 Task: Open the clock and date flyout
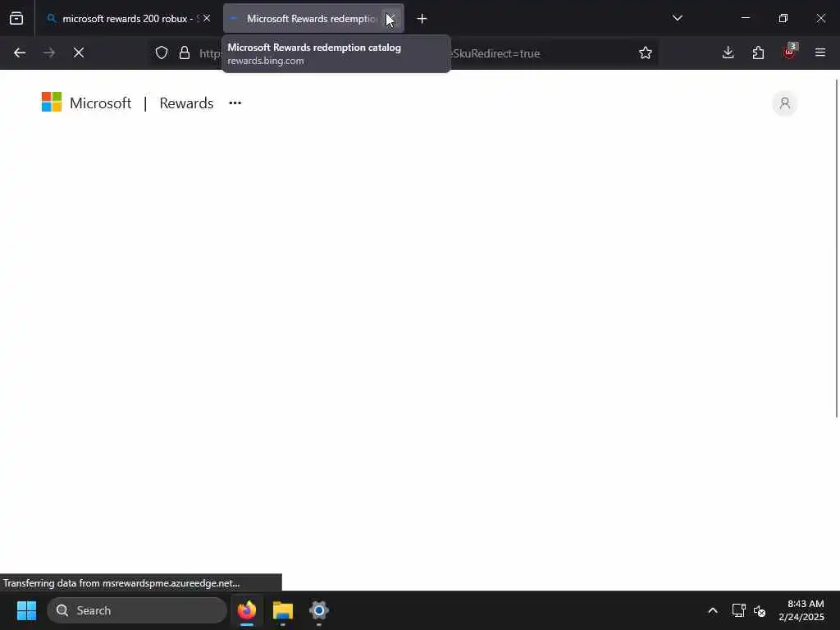pos(801,610)
